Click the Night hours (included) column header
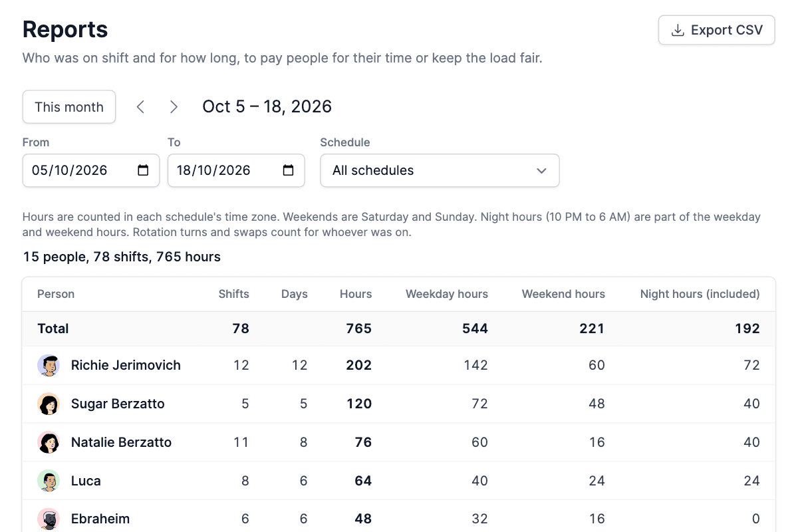Viewport: 798px width, 532px height. pyautogui.click(x=700, y=294)
